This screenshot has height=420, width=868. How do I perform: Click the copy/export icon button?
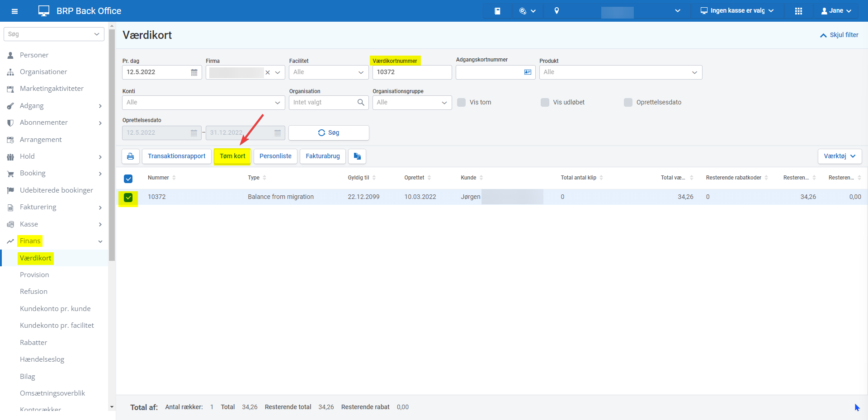point(357,156)
